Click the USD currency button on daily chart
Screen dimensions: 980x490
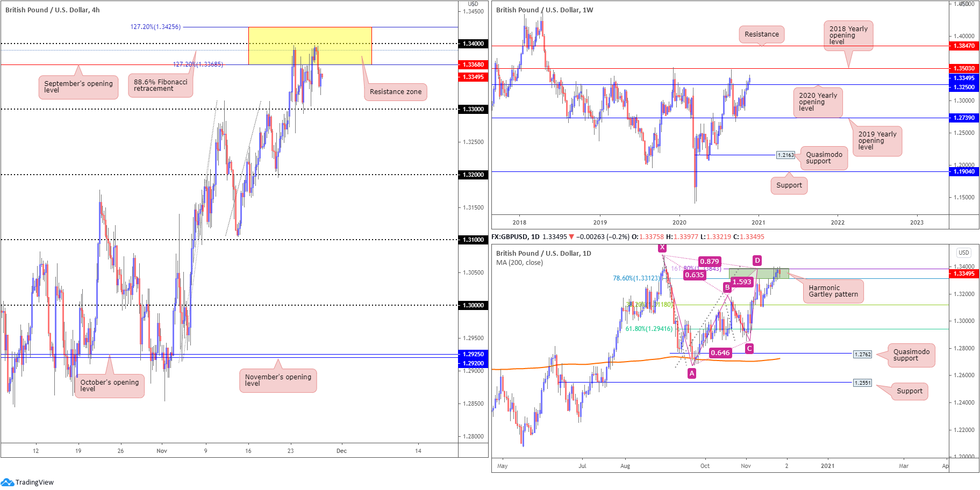(x=963, y=253)
